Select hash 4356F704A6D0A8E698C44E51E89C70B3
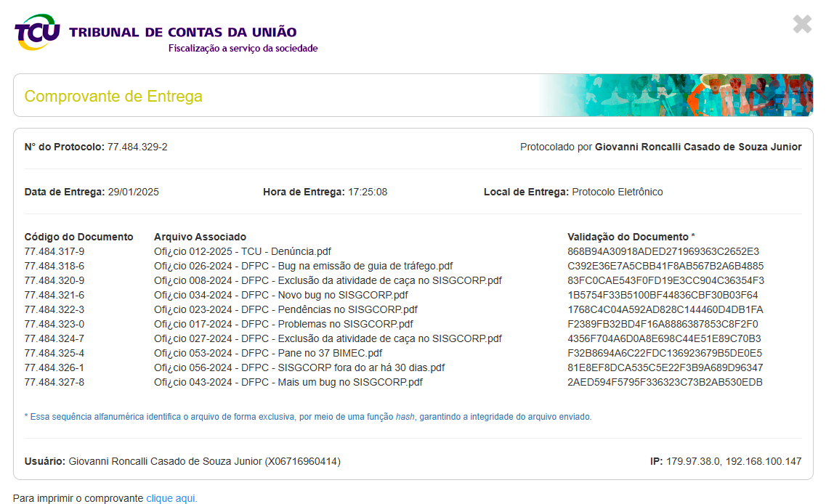The width and height of the screenshot is (826, 504). [664, 338]
